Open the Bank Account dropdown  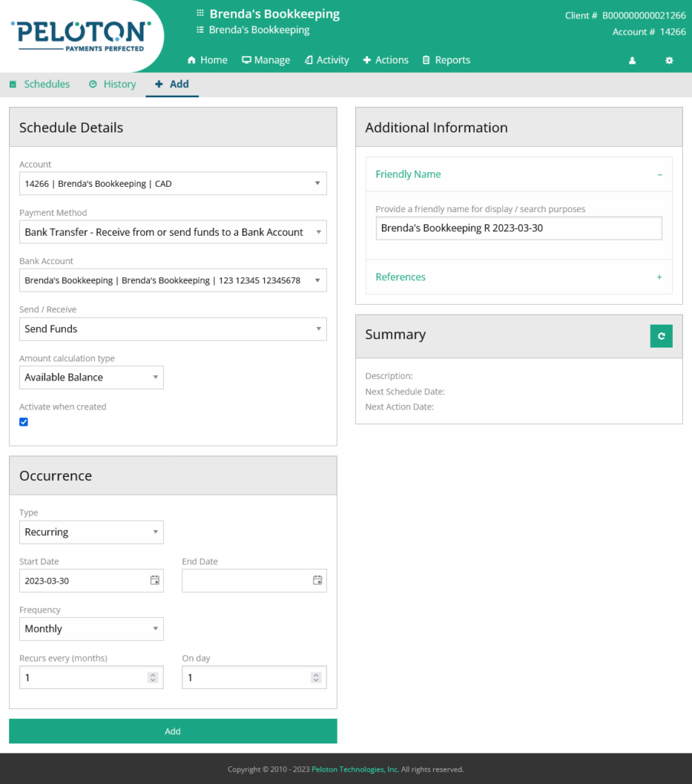coord(173,280)
